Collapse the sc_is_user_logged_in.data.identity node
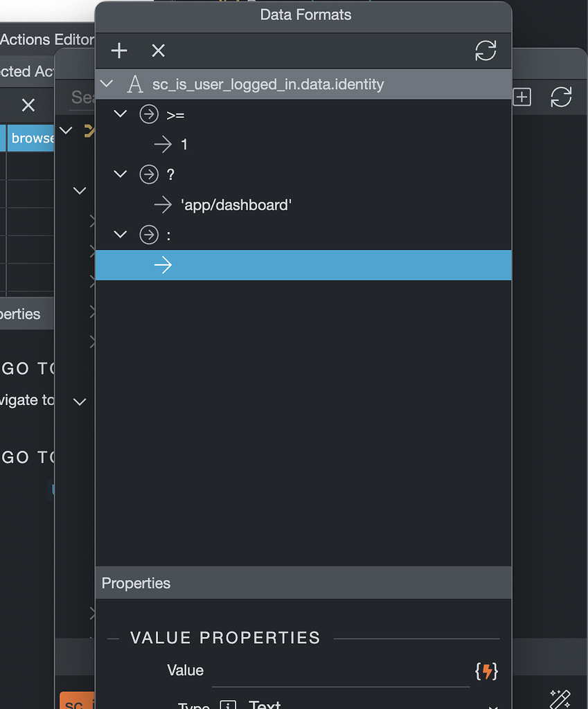Viewport: 588px width, 709px height. pyautogui.click(x=105, y=83)
